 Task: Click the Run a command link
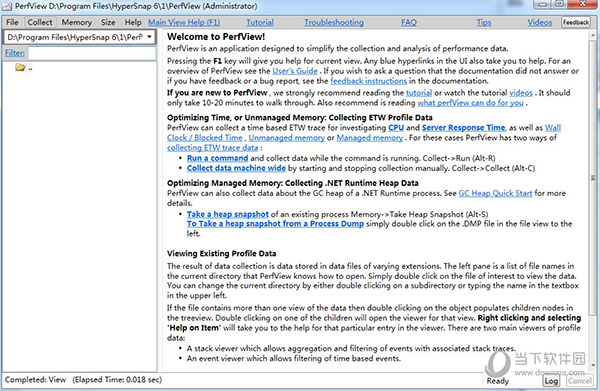[217, 158]
